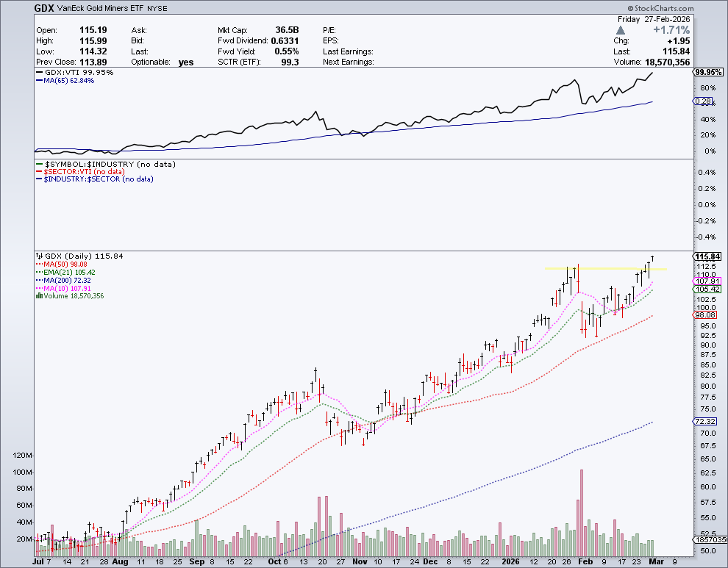Screen dimensions: 728x568
Task: Click the gray up-arrow change indicator
Action: 621,31
